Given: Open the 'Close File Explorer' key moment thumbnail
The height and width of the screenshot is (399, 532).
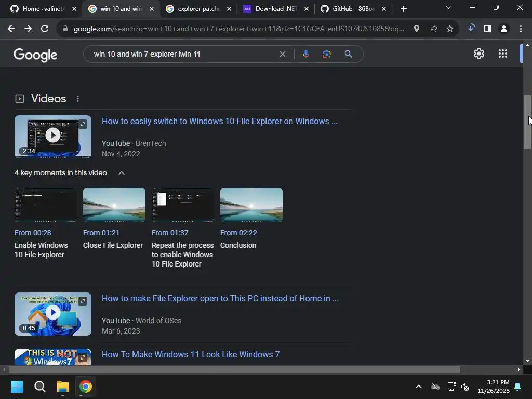Looking at the screenshot, I should 114,205.
